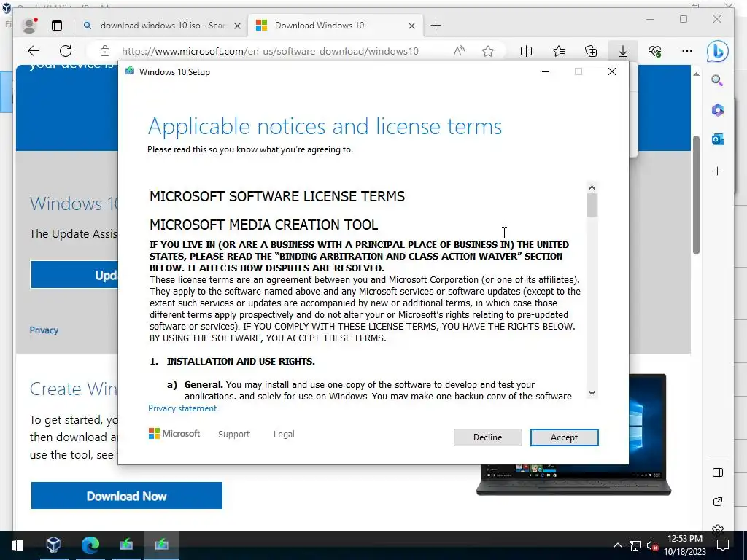This screenshot has height=560, width=747.
Task: Open the Windows Start menu
Action: click(x=18, y=545)
